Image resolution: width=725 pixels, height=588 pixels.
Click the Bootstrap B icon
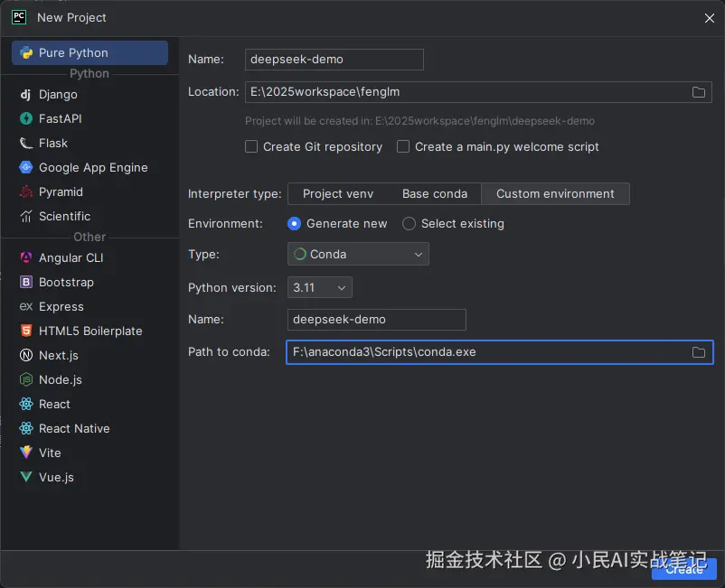(26, 282)
